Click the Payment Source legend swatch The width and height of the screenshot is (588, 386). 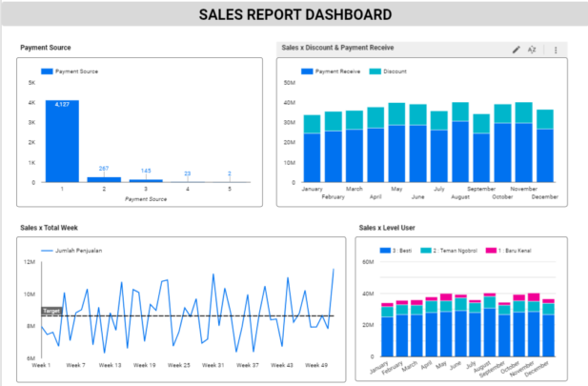pos(47,71)
